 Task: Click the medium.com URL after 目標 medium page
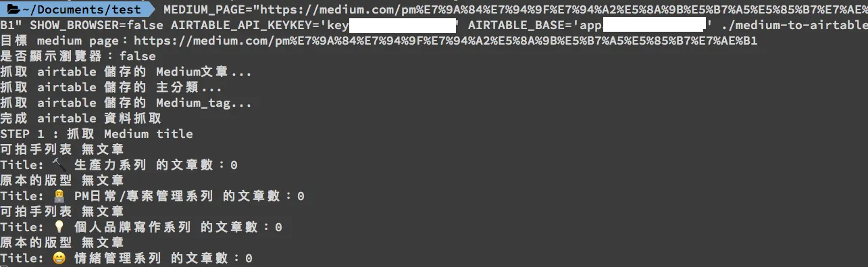pyautogui.click(x=446, y=41)
